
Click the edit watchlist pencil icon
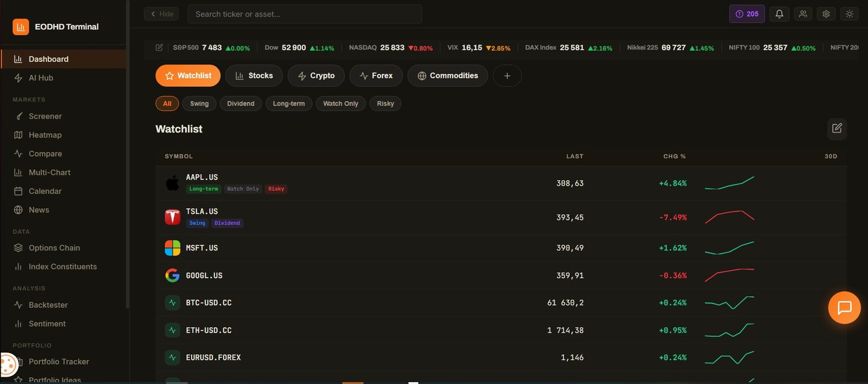click(837, 128)
